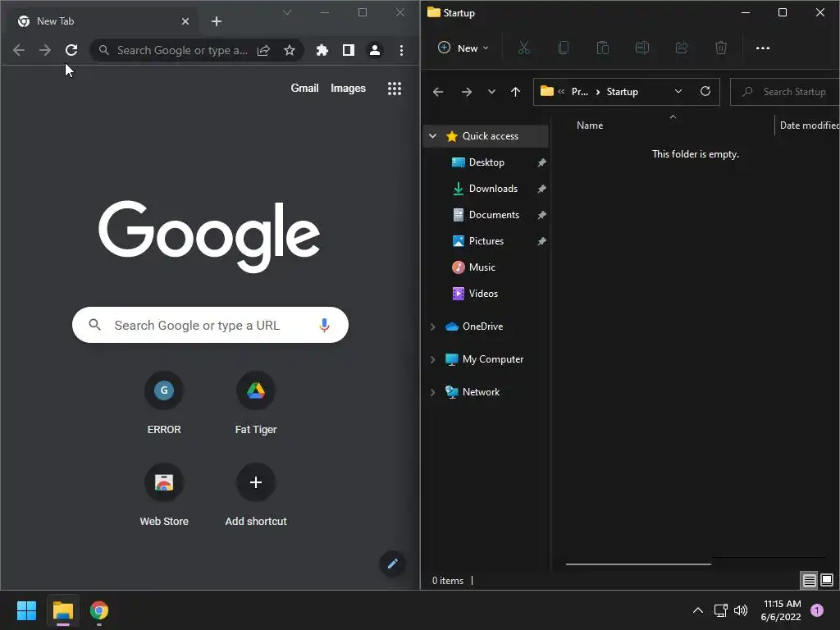Click the Share icon in Explorer

tap(682, 48)
